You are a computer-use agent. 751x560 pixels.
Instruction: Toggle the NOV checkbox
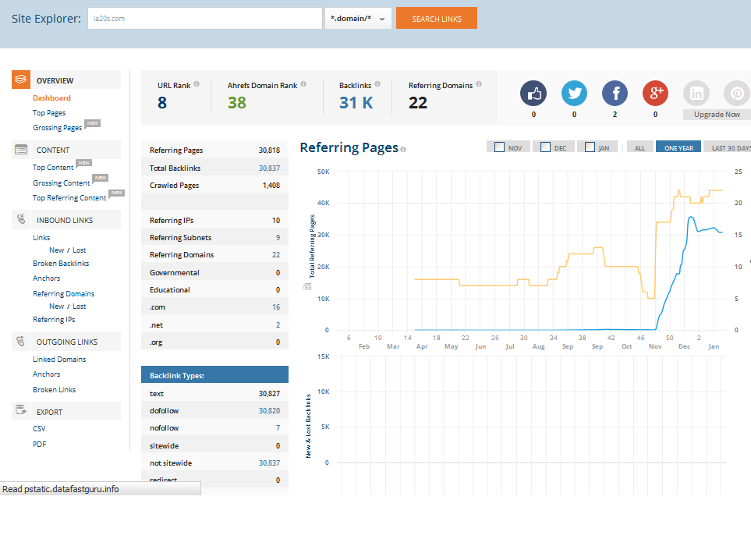[499, 147]
